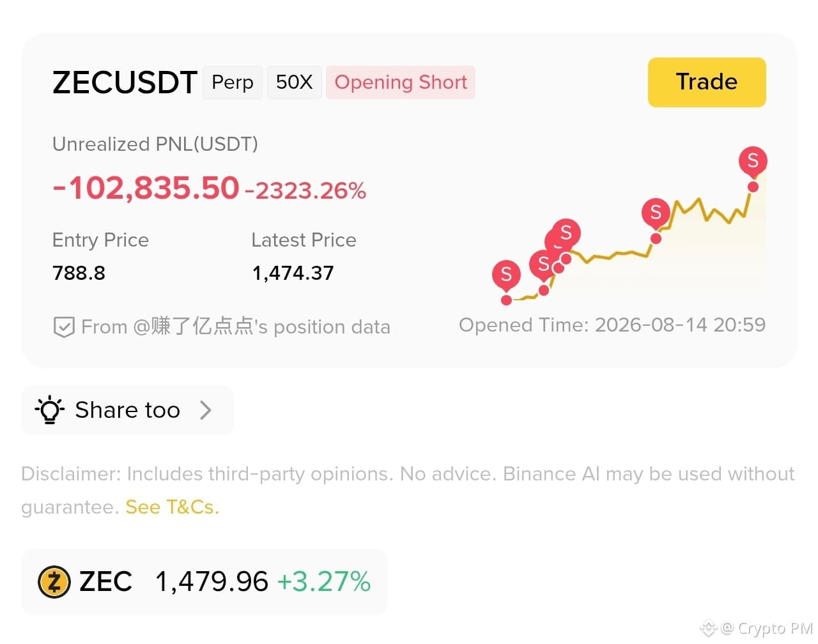This screenshot has width=818, height=644.
Task: Select the leftmost S short marker on chart
Action: (x=506, y=275)
